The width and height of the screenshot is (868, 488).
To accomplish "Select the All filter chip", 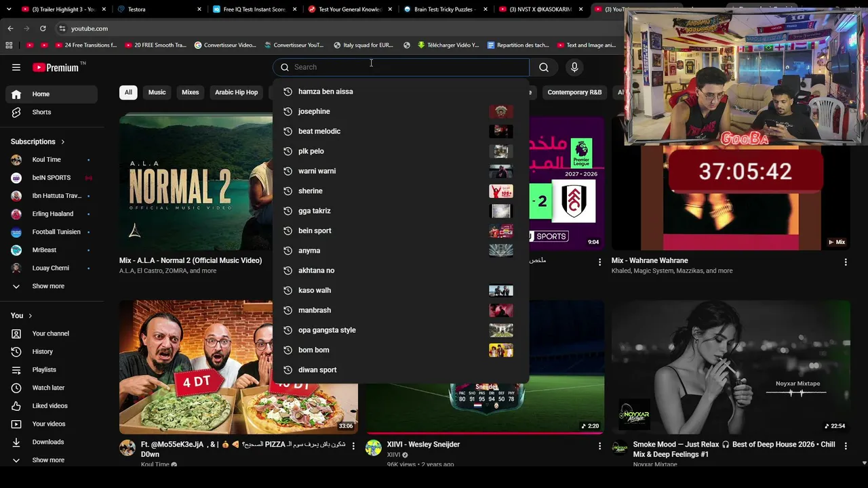I will pos(128,92).
